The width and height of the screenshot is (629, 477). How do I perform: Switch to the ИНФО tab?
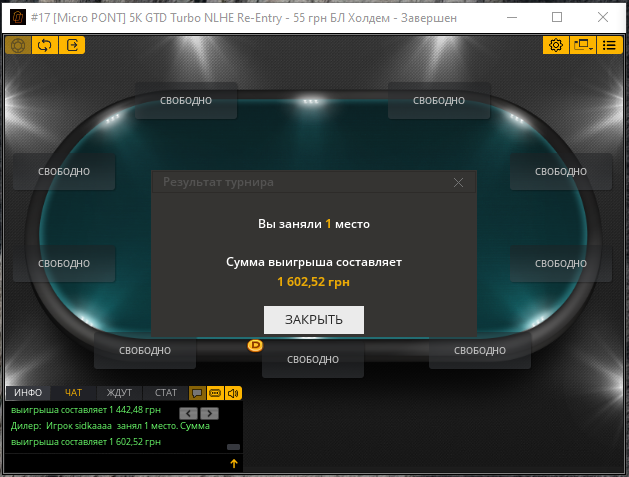click(28, 393)
